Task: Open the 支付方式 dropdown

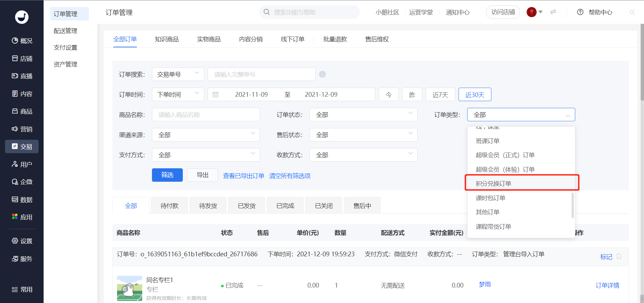Action: (206, 155)
